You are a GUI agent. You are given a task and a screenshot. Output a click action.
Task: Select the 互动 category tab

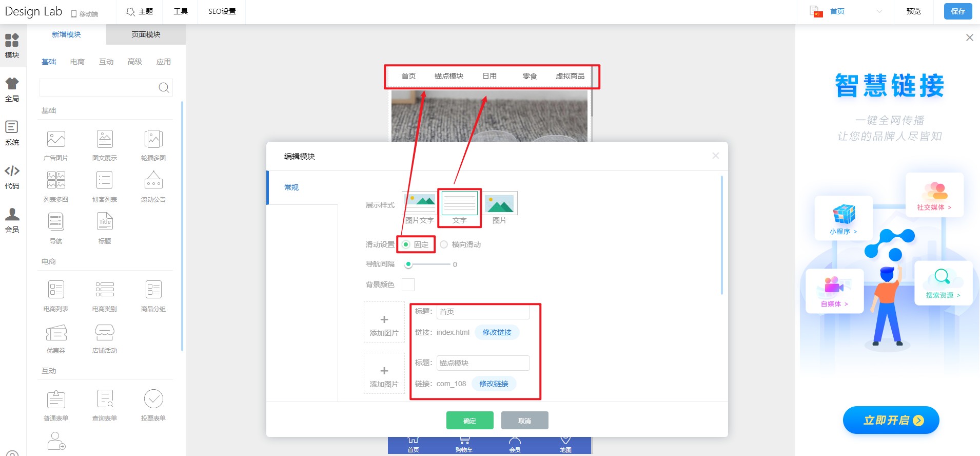106,62
